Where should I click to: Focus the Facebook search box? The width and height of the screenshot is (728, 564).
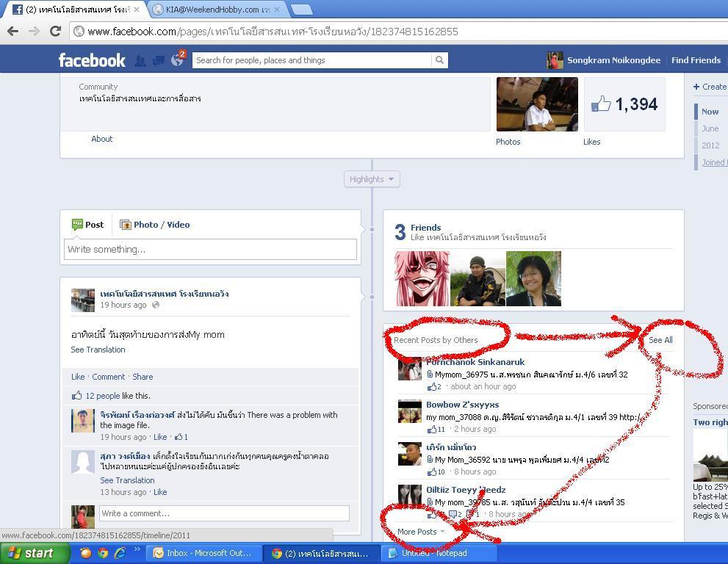pyautogui.click(x=312, y=60)
